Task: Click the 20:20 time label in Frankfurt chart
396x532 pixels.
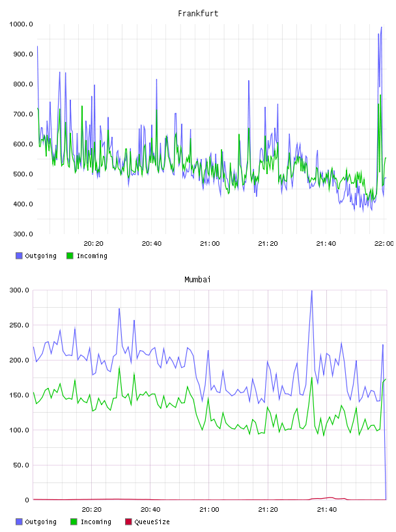Action: pyautogui.click(x=93, y=244)
